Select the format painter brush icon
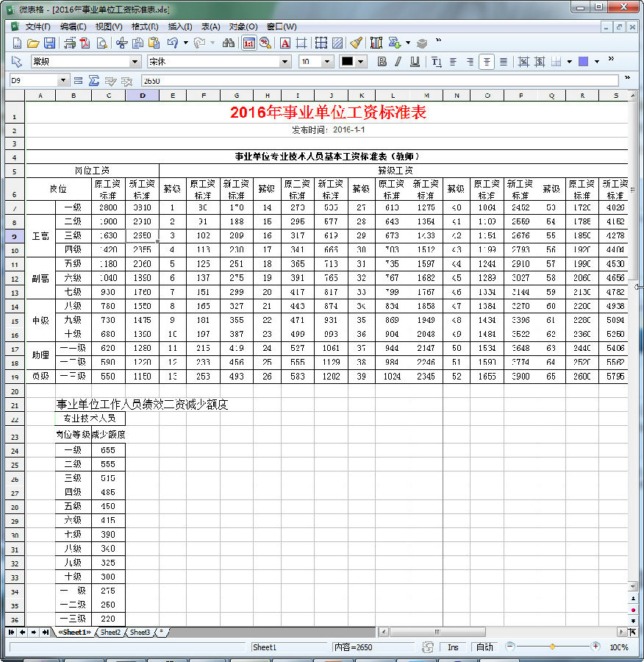Image resolution: width=644 pixels, height=662 pixels. coord(356,43)
